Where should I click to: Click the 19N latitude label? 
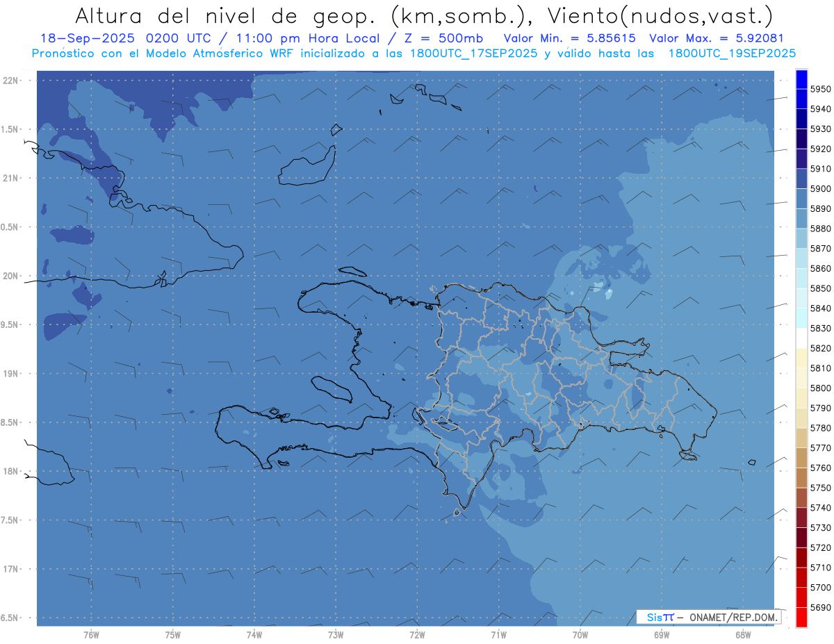(10, 374)
